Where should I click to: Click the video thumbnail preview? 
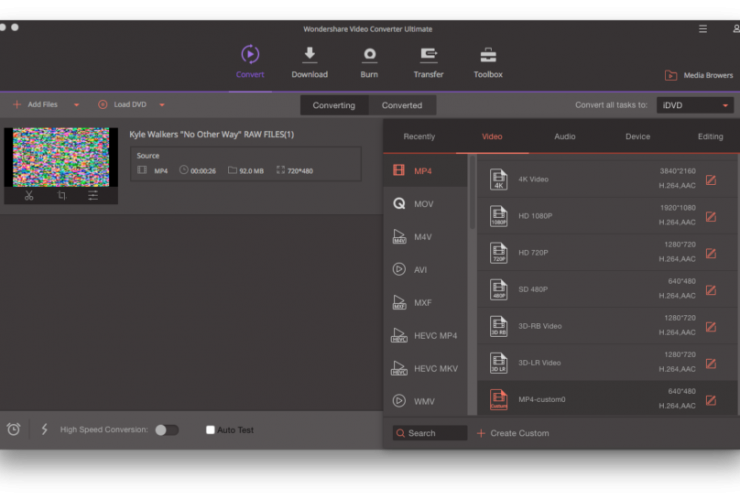click(61, 157)
